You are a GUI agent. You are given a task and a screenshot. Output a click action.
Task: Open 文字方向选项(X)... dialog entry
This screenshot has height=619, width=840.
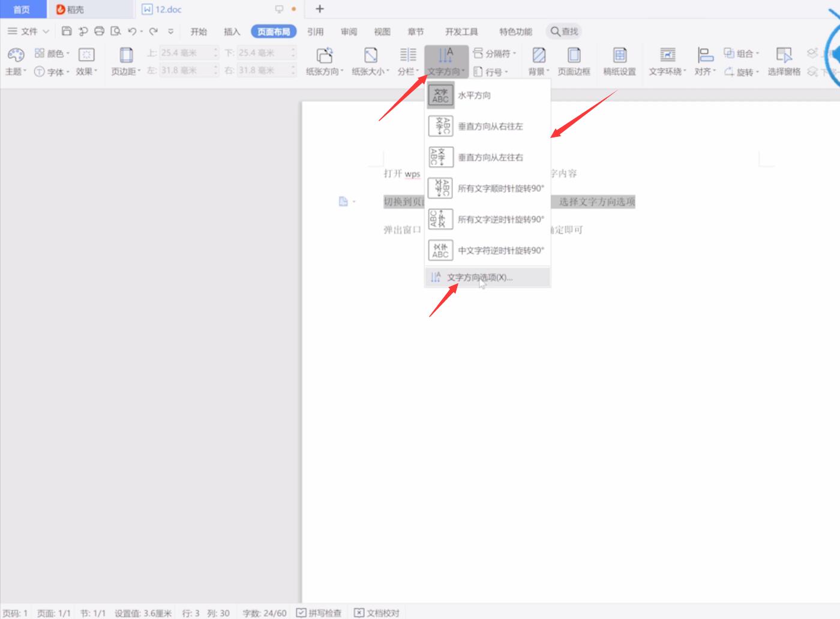click(488, 277)
